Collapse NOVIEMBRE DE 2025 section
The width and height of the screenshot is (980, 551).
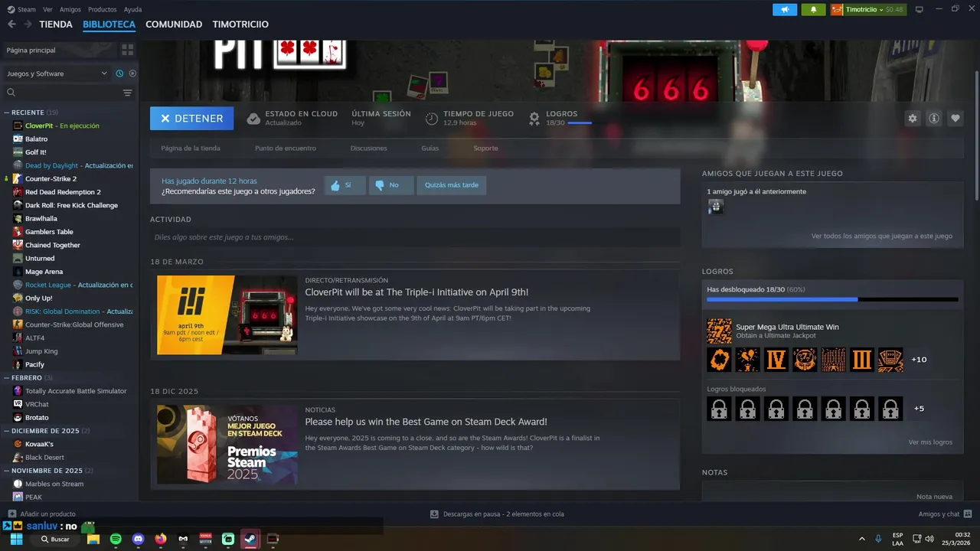pyautogui.click(x=6, y=471)
